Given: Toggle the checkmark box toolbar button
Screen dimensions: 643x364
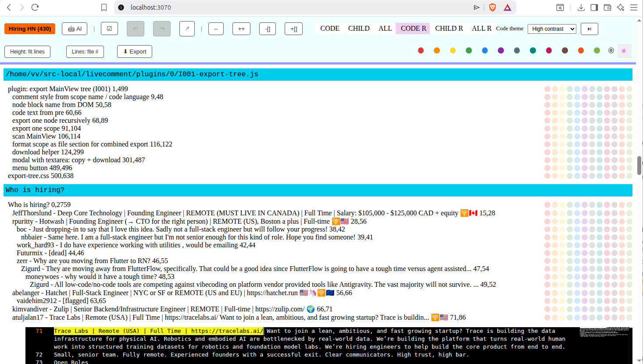Looking at the screenshot, I should [x=109, y=29].
